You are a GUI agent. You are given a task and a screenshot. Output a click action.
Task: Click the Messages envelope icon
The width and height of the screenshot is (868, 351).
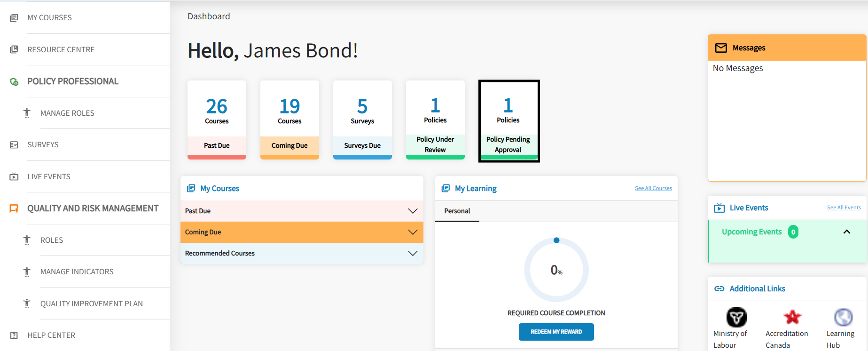click(721, 48)
